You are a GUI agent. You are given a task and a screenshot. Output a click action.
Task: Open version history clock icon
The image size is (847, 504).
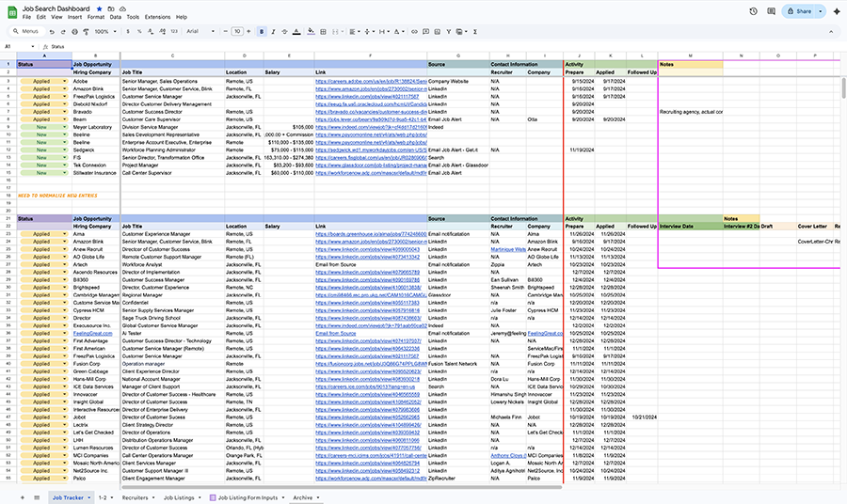click(753, 11)
